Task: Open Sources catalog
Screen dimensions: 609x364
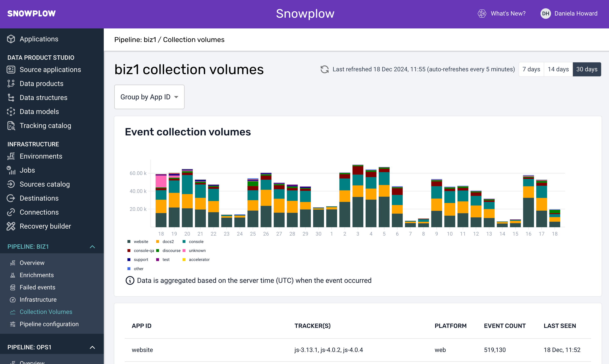Action: click(x=45, y=184)
